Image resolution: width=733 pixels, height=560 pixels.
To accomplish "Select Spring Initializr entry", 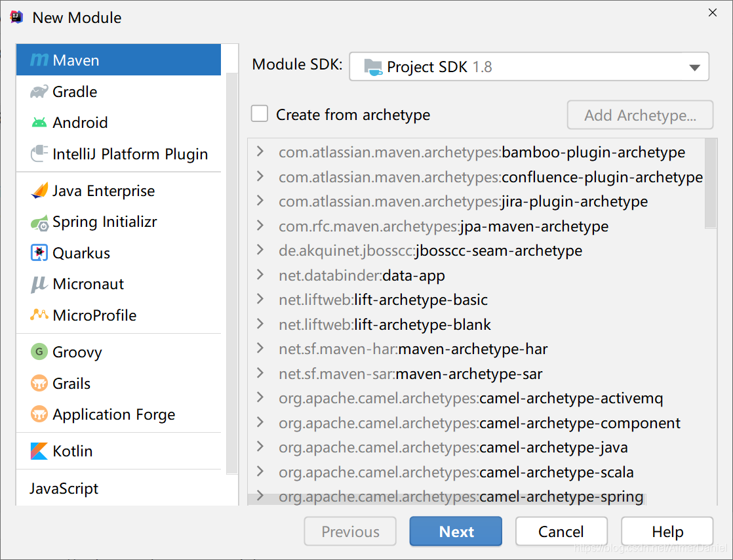I will coord(118,222).
